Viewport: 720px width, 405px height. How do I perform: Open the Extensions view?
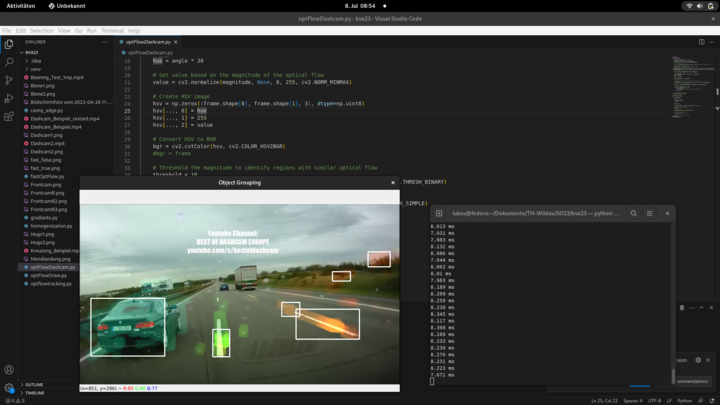9,116
